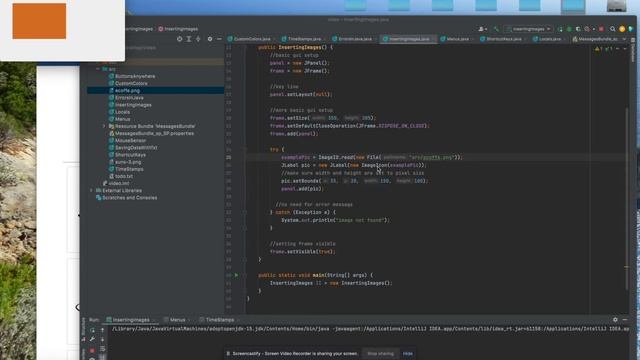Click the editor vertical scrollbar
This screenshot has height=360, width=640.
(x=627, y=199)
